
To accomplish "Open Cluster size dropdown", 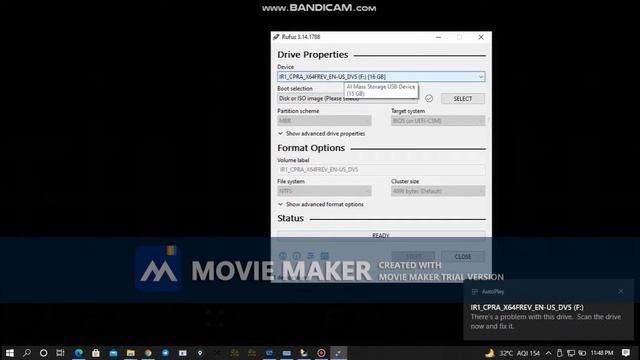I will (x=438, y=191).
